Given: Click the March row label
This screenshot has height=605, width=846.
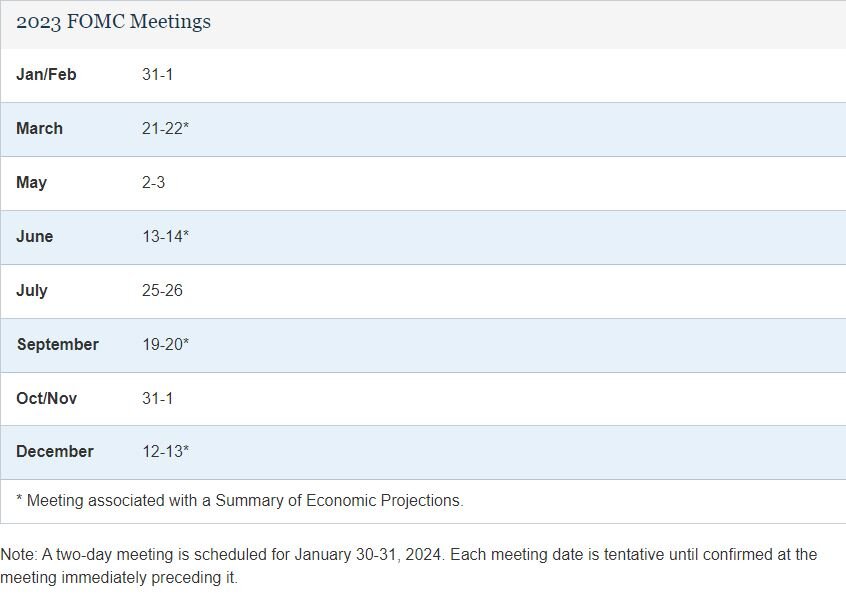Looking at the screenshot, I should click(39, 129).
